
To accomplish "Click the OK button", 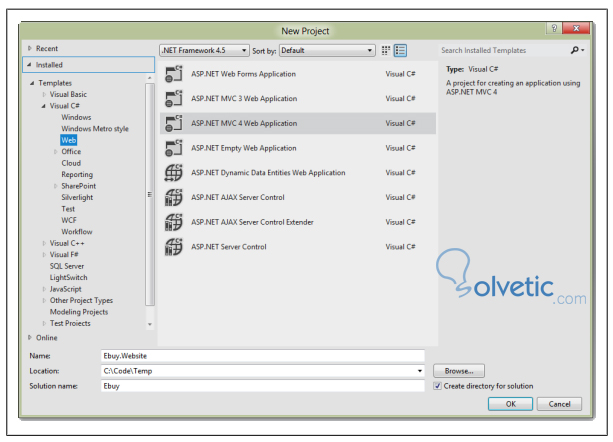I will (510, 404).
